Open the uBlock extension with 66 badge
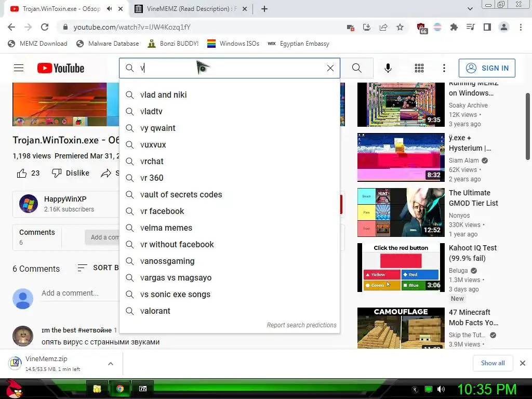This screenshot has width=532, height=399. (x=421, y=28)
